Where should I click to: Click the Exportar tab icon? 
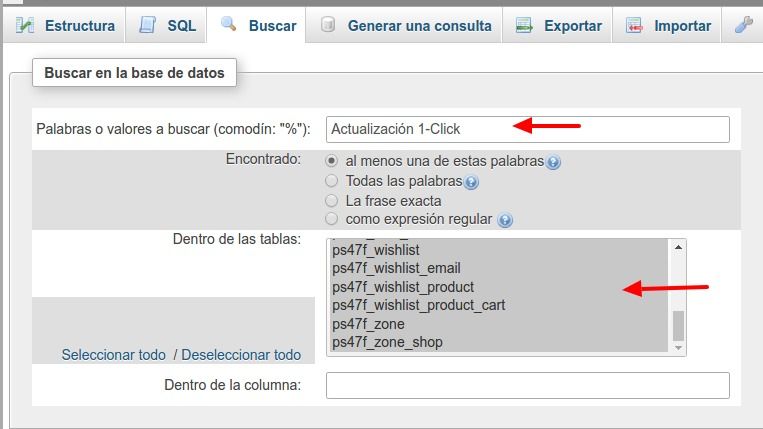524,25
